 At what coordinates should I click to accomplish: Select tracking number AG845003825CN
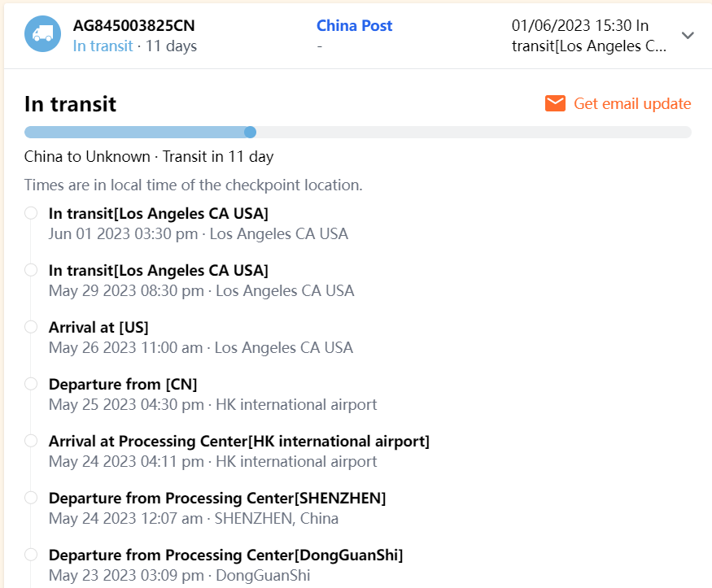133,25
